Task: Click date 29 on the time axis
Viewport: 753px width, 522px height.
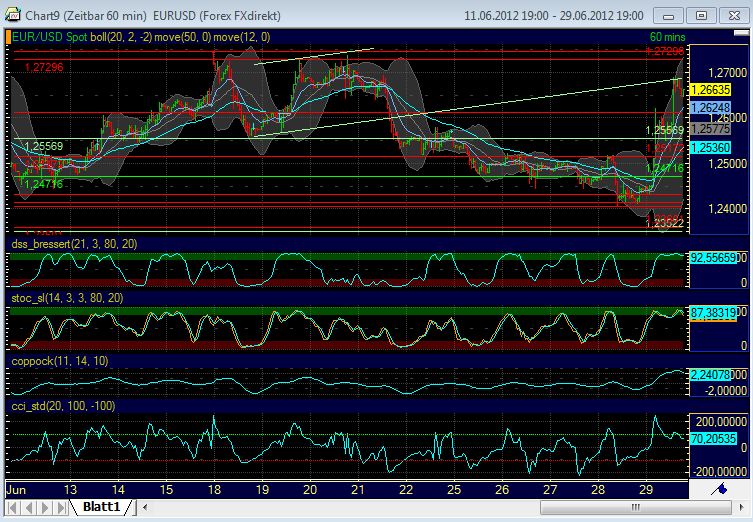Action: [646, 490]
